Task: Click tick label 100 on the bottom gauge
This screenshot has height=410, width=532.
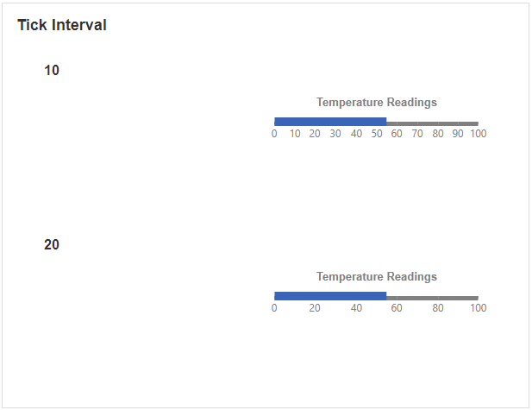Action: point(479,308)
